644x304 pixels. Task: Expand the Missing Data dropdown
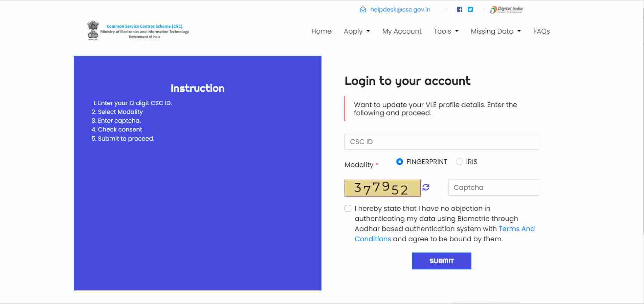point(496,31)
